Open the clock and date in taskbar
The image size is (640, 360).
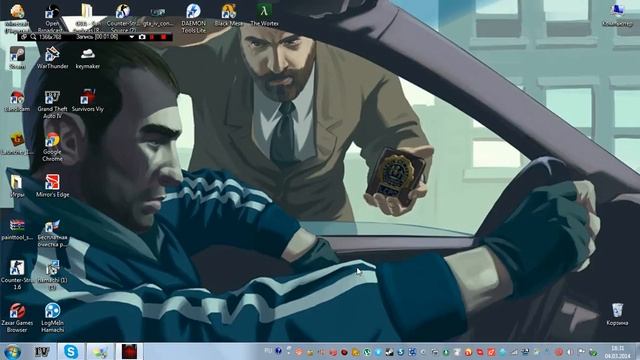[618, 352]
